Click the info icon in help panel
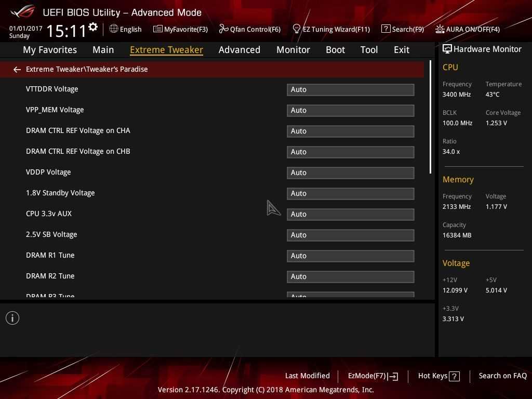Image resolution: width=532 pixels, height=399 pixels. click(12, 318)
